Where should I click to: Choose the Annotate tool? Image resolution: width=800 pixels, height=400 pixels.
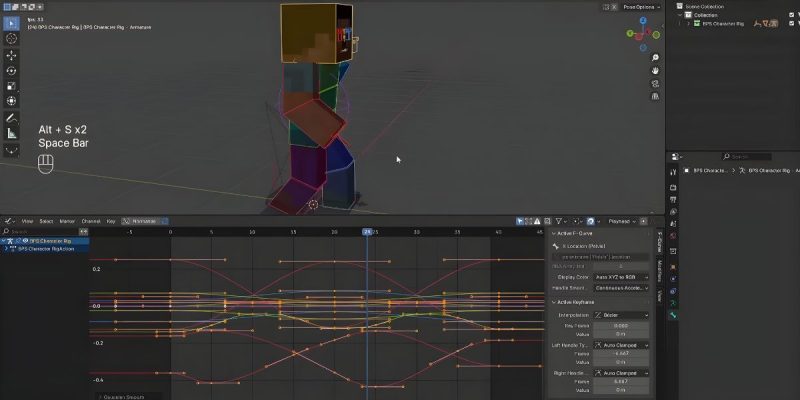pyautogui.click(x=11, y=117)
